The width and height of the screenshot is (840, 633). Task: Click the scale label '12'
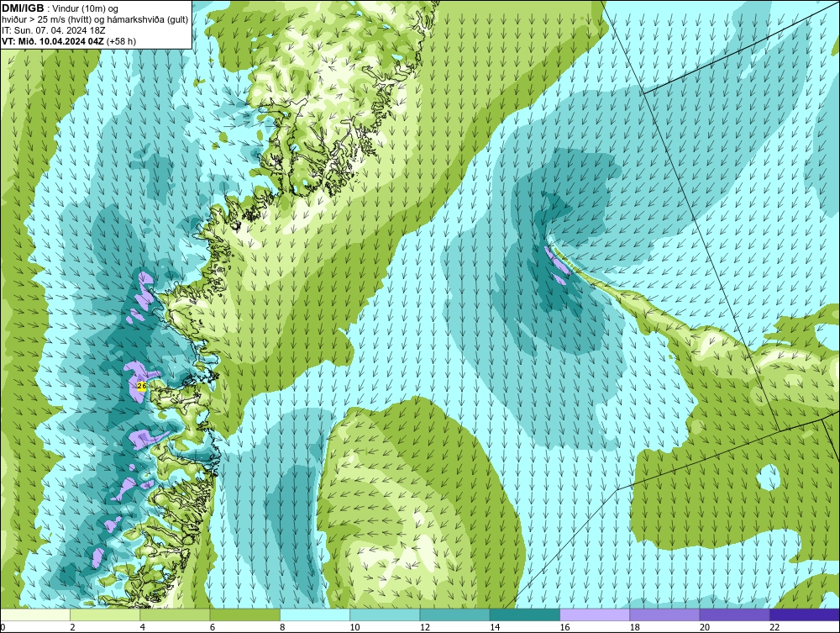click(x=424, y=628)
